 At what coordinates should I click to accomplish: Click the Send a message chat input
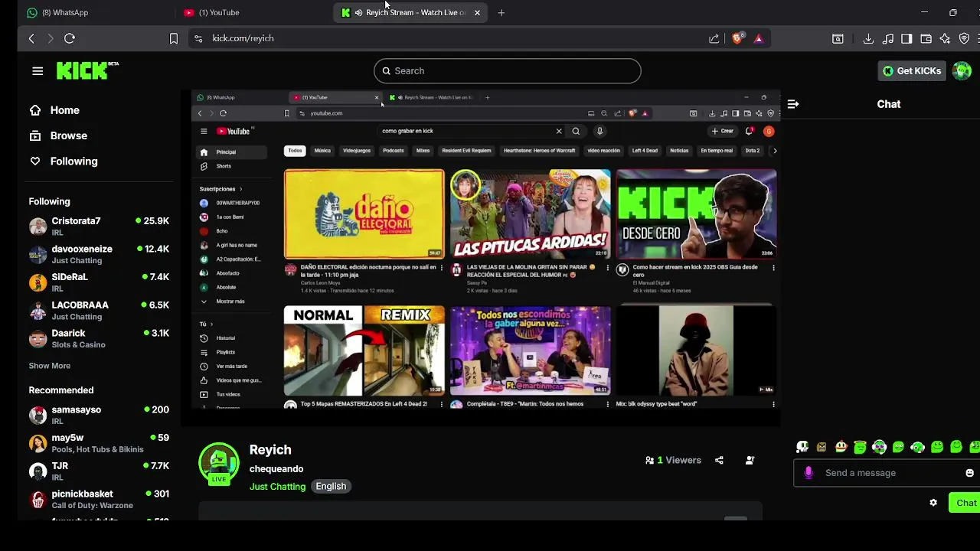click(887, 473)
